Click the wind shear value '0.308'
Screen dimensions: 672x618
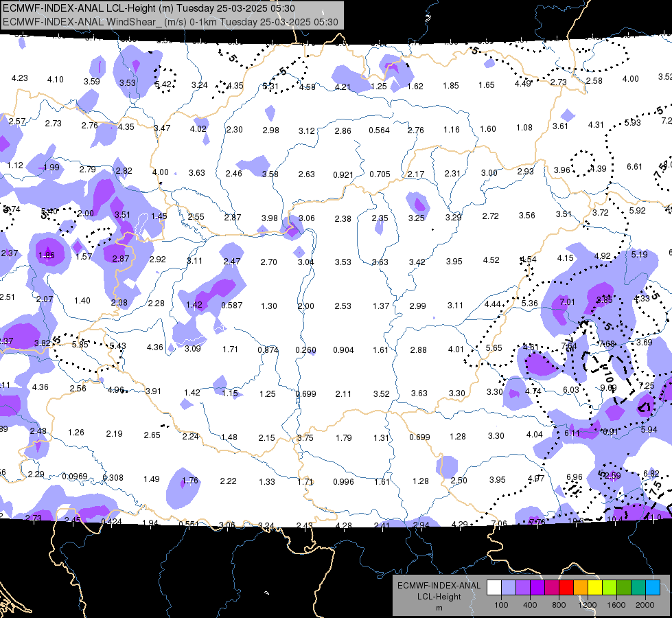point(113,477)
